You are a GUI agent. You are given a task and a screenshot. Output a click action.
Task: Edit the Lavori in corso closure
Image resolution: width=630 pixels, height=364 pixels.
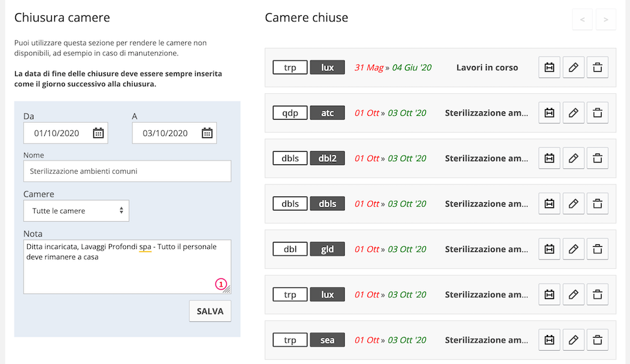(573, 67)
